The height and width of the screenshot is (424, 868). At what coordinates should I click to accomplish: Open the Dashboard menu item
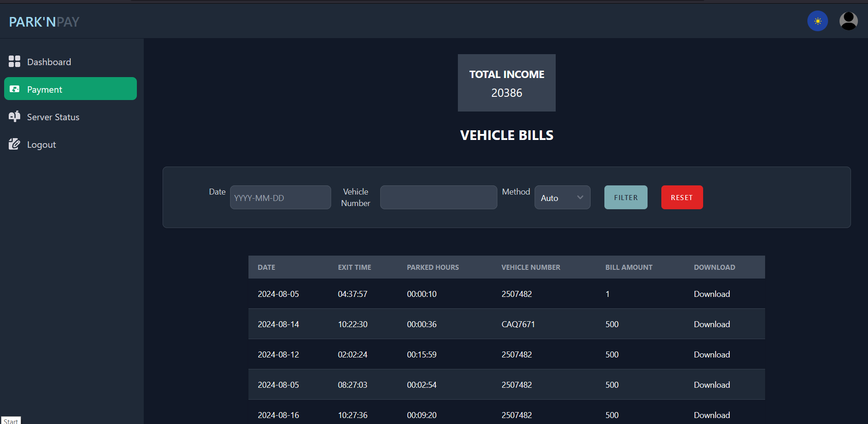(x=70, y=61)
